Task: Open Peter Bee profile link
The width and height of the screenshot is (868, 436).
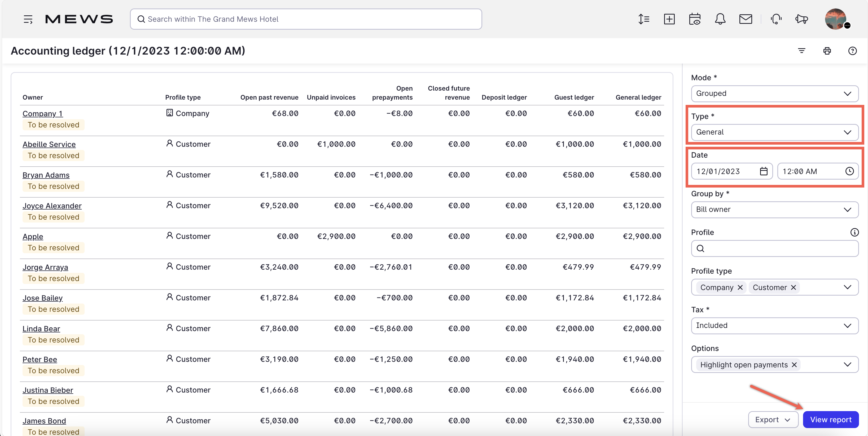Action: click(x=40, y=359)
